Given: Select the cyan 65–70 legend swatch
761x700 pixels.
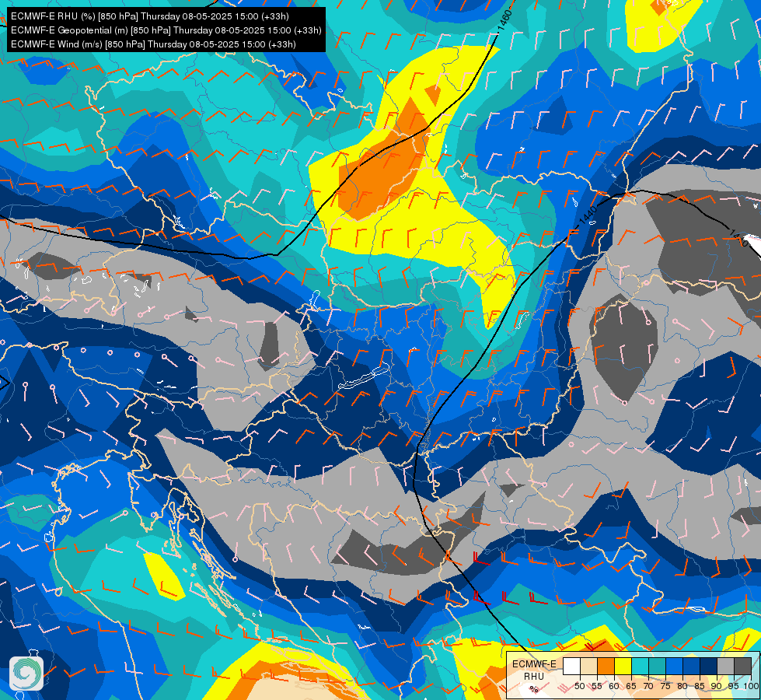Looking at the screenshot, I should 641,666.
